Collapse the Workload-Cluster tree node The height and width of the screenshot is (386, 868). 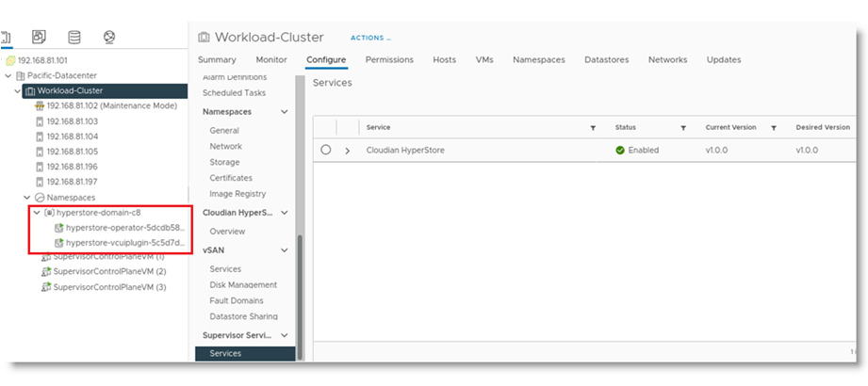[18, 91]
